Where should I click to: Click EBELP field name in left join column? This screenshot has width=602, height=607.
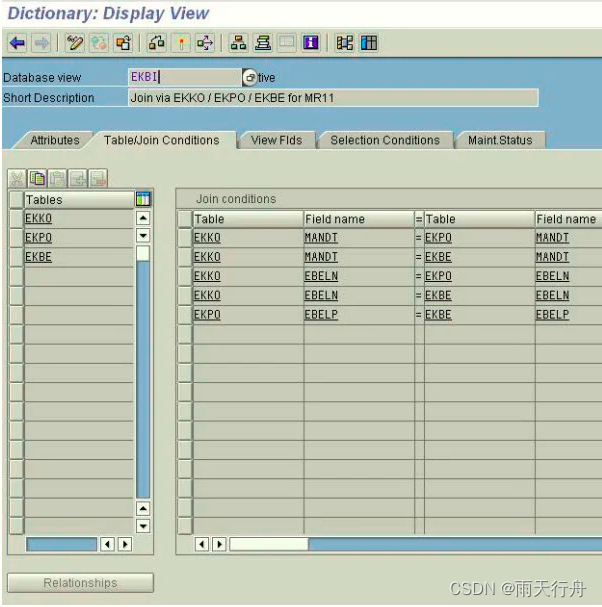321,315
